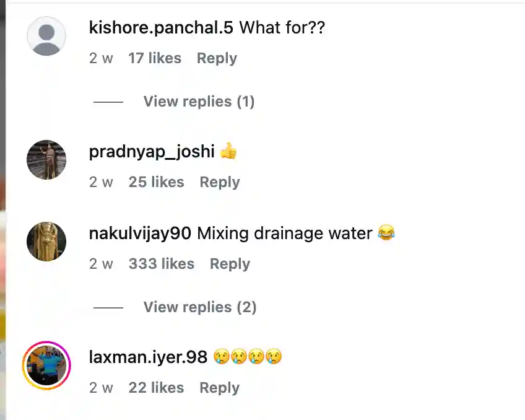Open nakulvijay90's profile picture
The height and width of the screenshot is (420, 525).
pos(46,242)
